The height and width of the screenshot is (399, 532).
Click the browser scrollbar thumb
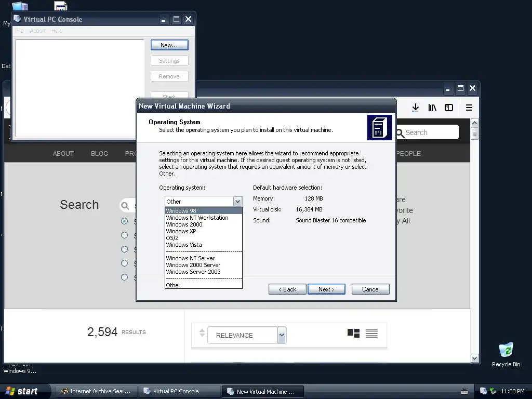point(475,134)
